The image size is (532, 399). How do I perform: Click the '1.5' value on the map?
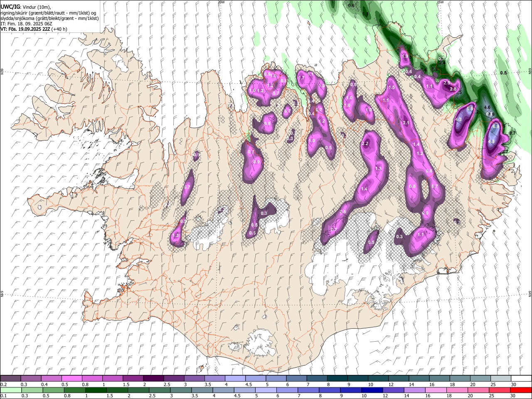[392, 88]
